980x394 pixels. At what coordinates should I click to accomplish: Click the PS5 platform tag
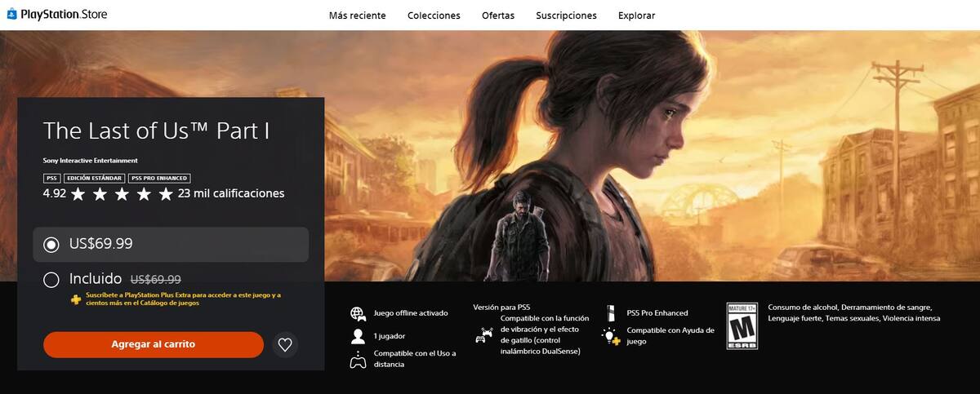tap(51, 178)
